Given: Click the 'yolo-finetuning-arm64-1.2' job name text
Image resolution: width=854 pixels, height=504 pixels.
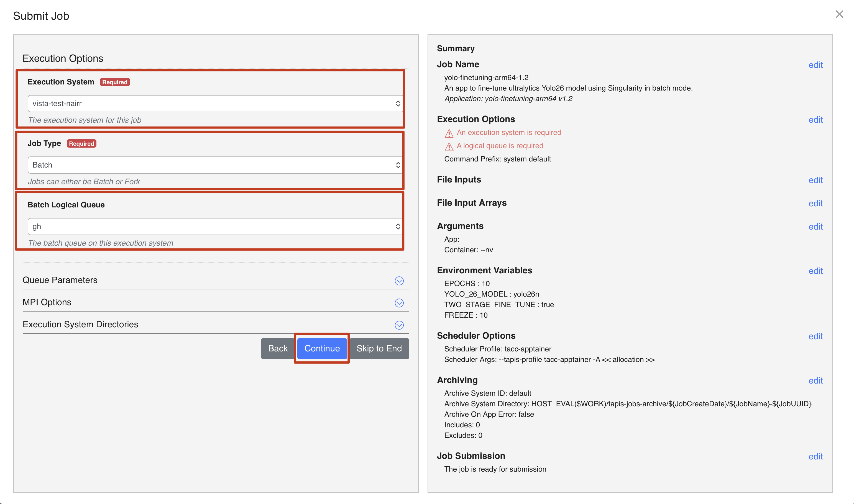Looking at the screenshot, I should coord(486,78).
